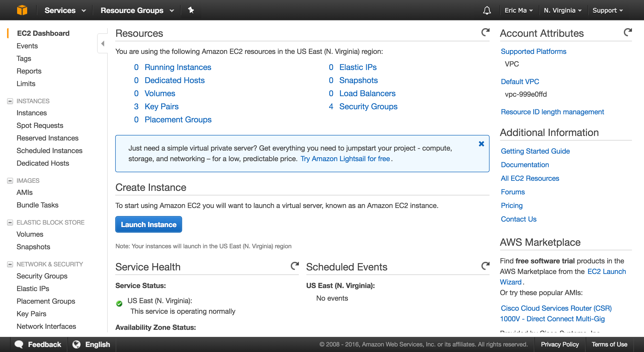Open Reports in the sidebar

pyautogui.click(x=29, y=71)
